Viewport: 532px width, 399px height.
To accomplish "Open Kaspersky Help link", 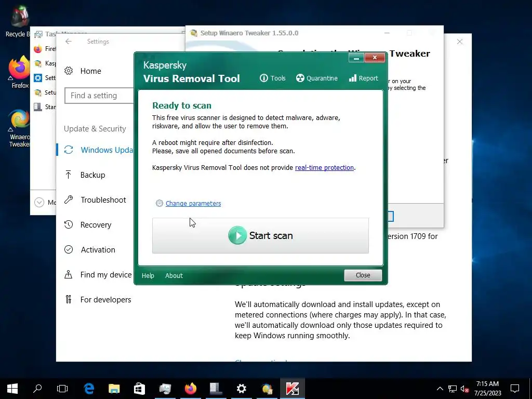I will click(148, 275).
